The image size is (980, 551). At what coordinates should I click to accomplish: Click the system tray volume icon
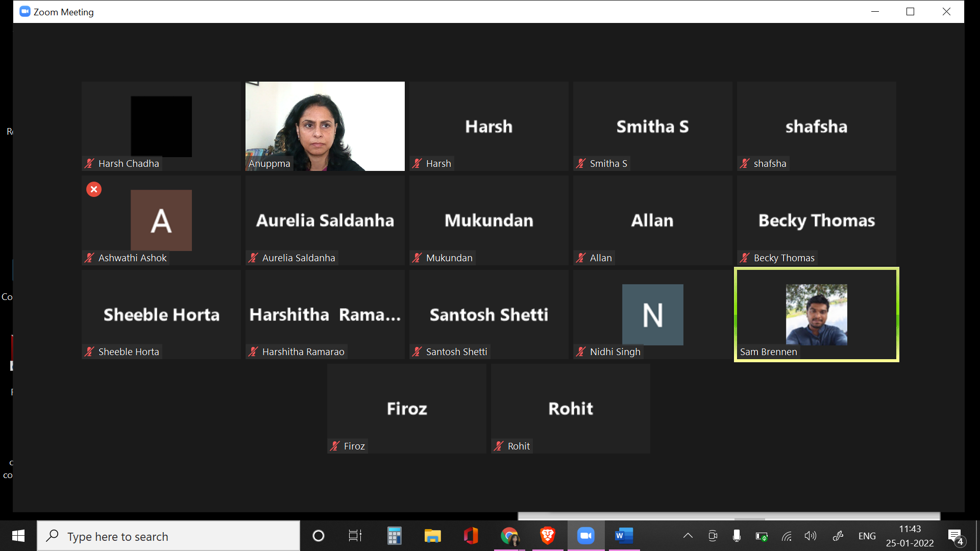pos(810,536)
